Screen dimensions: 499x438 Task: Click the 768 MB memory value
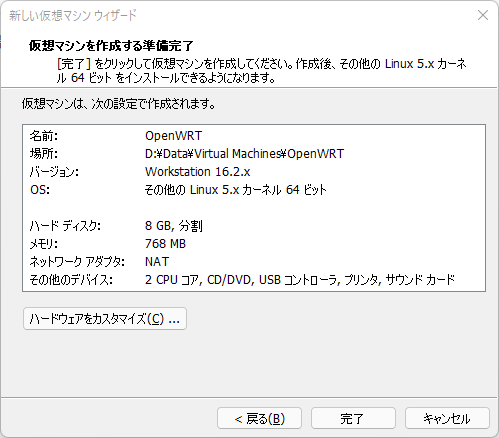165,244
